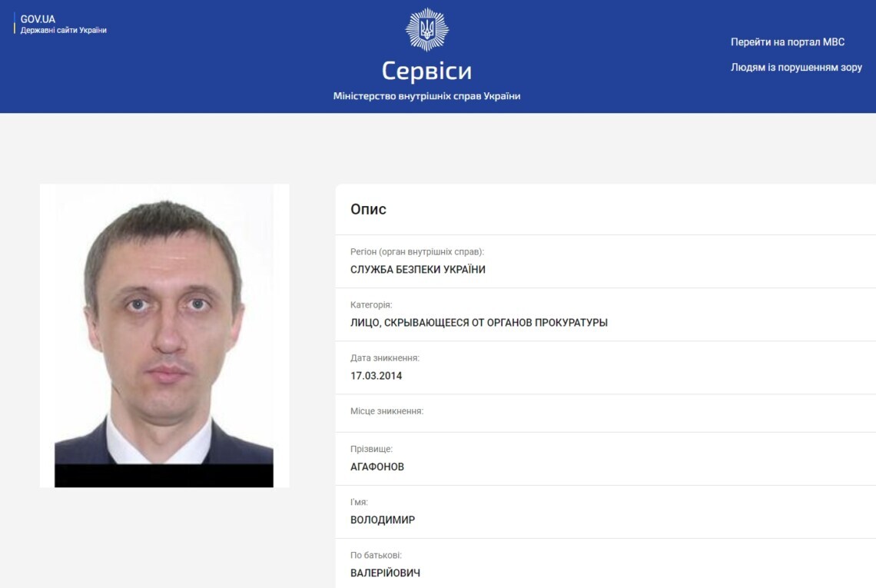The width and height of the screenshot is (876, 588).
Task: Click the СЛУЖБА БЕЗПЕКИ УКРАЇНИ region value
Action: coord(418,270)
